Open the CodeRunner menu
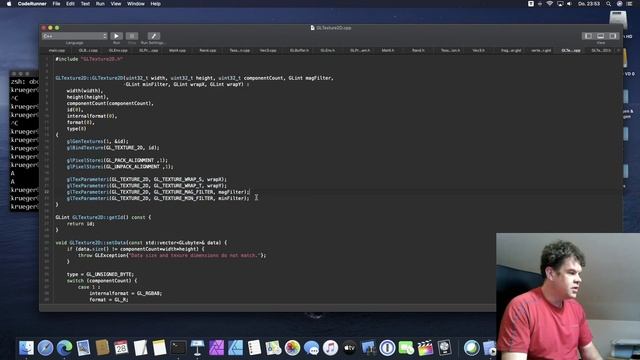 point(32,4)
